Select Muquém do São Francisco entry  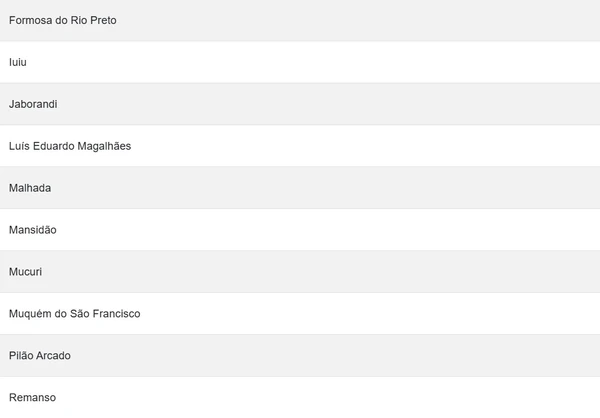pyautogui.click(x=300, y=314)
